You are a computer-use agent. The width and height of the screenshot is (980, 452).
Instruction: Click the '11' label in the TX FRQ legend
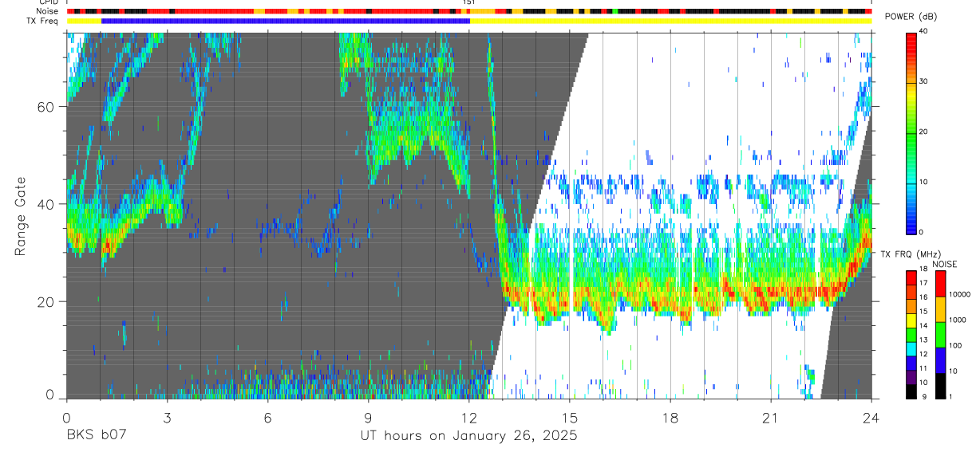pyautogui.click(x=923, y=369)
